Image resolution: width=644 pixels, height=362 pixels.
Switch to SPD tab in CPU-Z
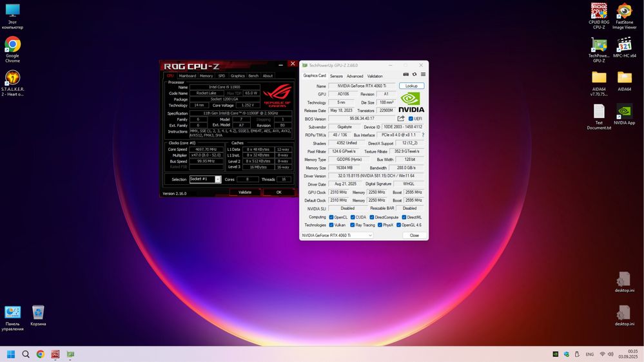(221, 75)
